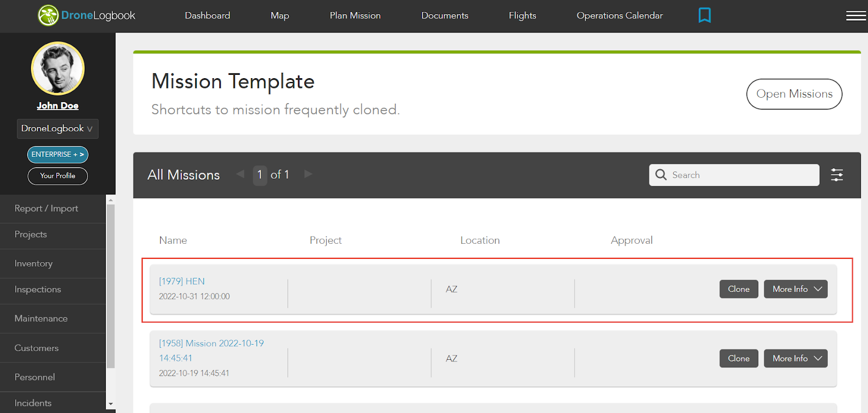Select Inspections in sidebar
The width and height of the screenshot is (868, 413).
click(53, 290)
